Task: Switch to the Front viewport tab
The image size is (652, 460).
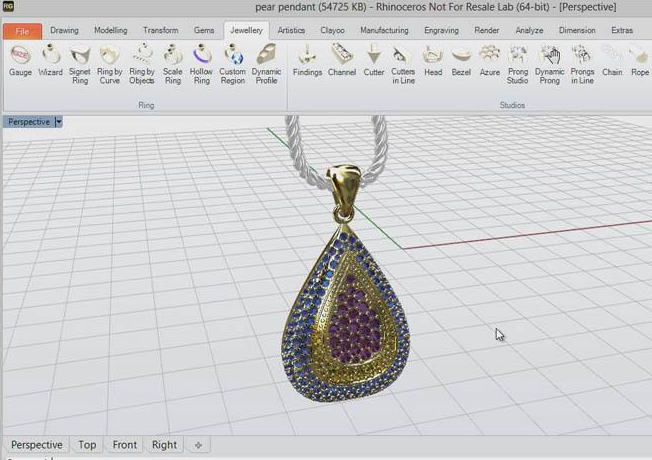Action: click(x=125, y=445)
